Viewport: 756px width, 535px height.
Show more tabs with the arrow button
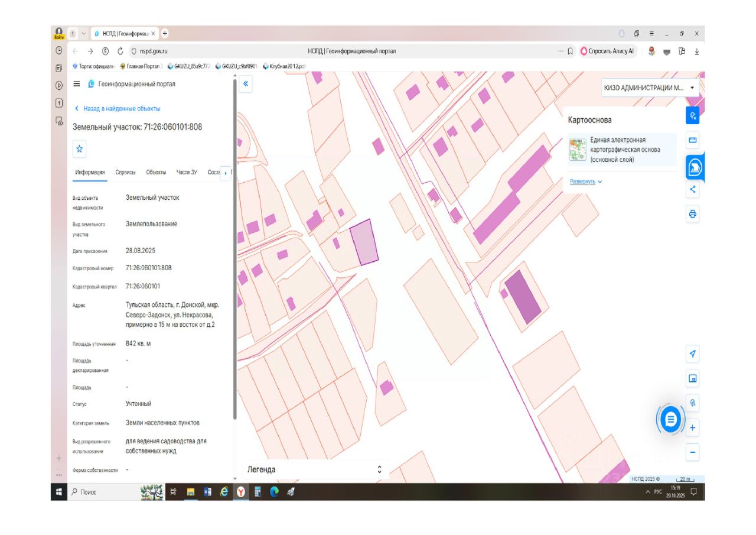pyautogui.click(x=225, y=173)
